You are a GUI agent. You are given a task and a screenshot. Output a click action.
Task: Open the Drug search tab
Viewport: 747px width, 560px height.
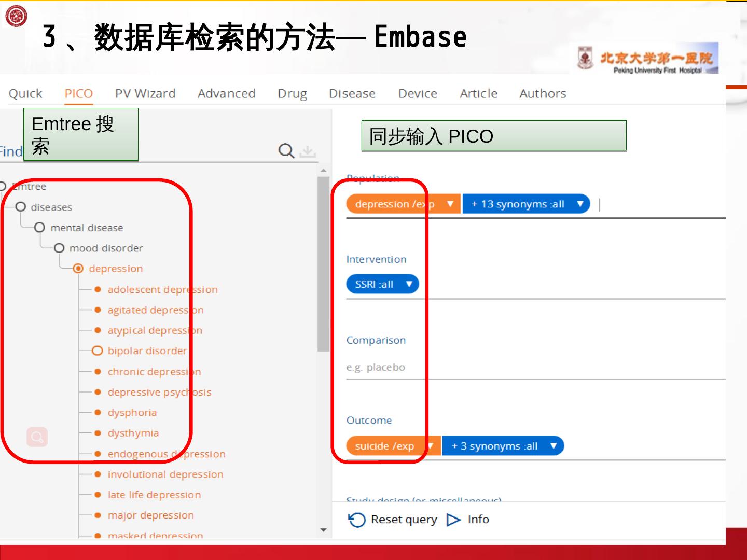tap(293, 93)
